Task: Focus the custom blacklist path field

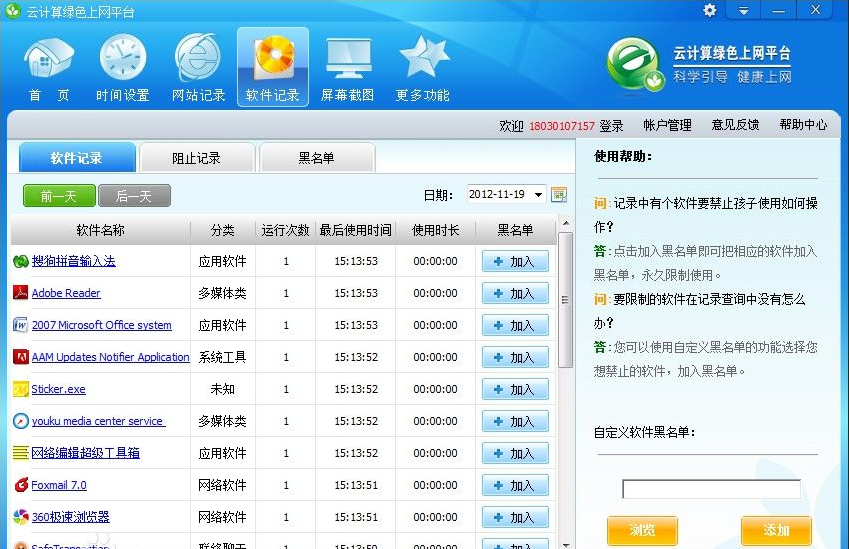Action: tap(711, 489)
